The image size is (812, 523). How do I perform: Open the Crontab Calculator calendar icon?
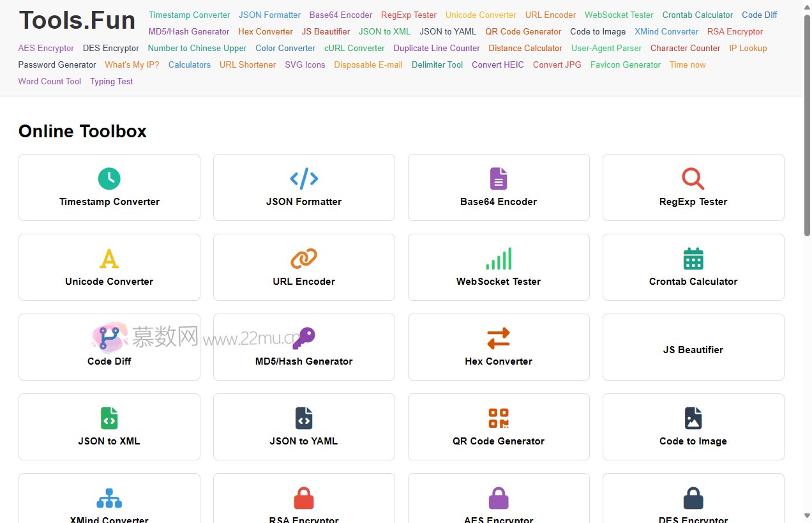click(693, 259)
